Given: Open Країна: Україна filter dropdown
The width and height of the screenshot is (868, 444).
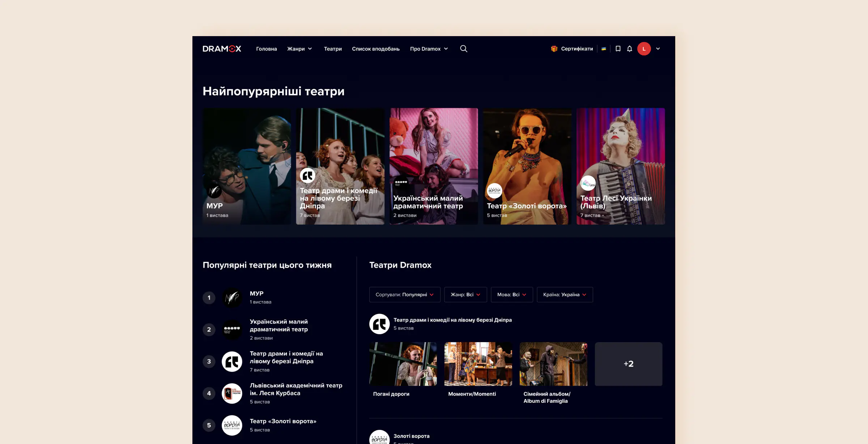Looking at the screenshot, I should (565, 295).
